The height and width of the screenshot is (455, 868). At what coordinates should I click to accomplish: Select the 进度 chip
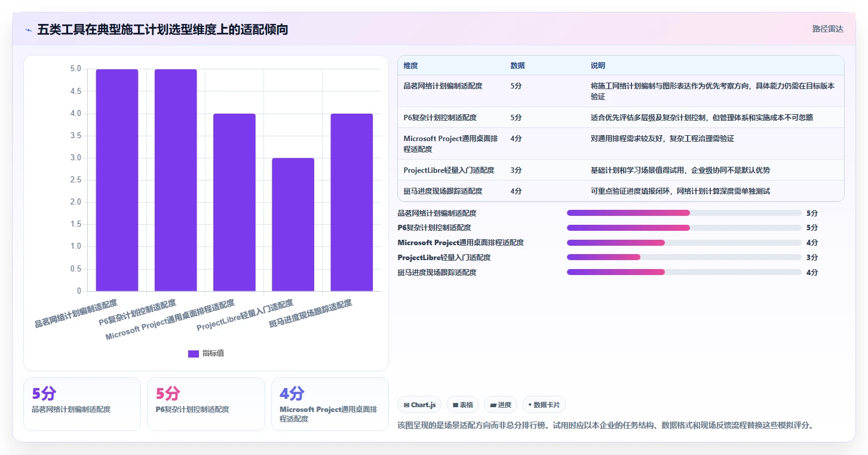501,405
